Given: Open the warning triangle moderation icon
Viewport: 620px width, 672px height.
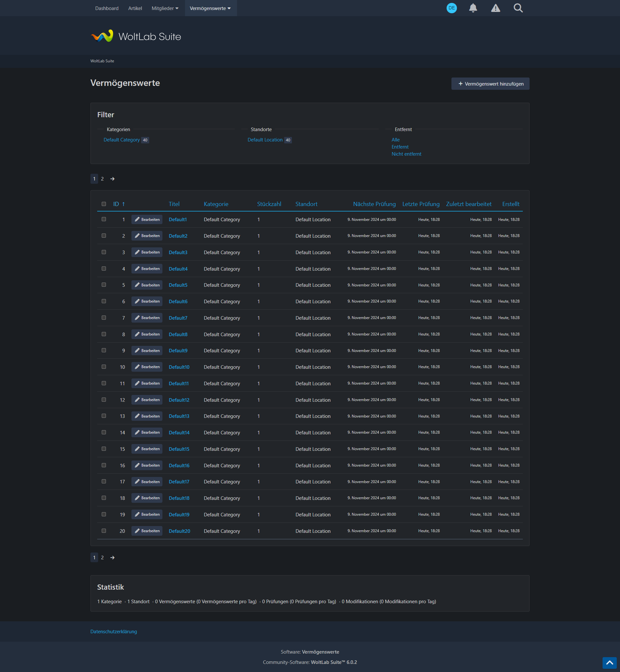Looking at the screenshot, I should pyautogui.click(x=496, y=8).
